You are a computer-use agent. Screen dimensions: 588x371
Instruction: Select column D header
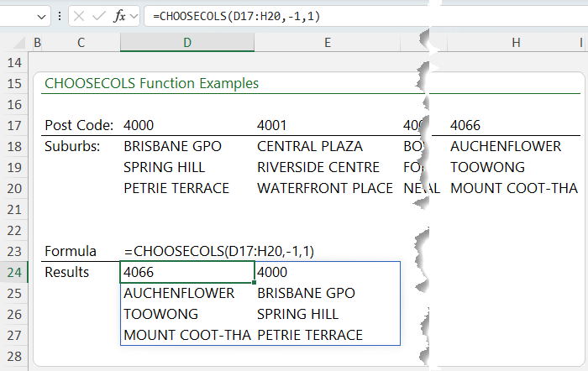187,42
